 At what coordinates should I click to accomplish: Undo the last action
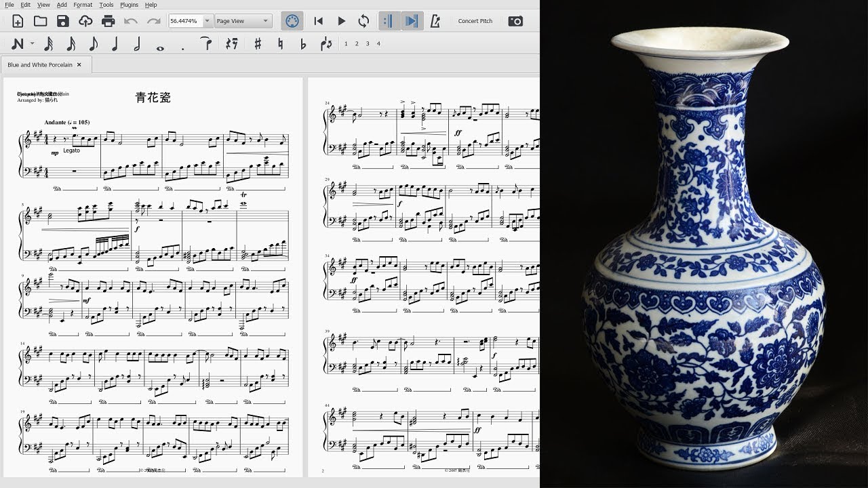[131, 21]
